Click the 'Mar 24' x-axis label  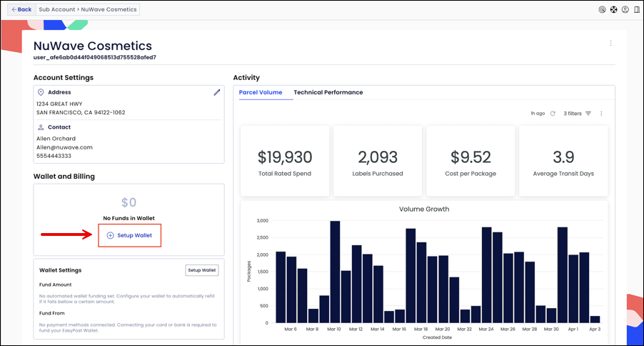pyautogui.click(x=486, y=329)
